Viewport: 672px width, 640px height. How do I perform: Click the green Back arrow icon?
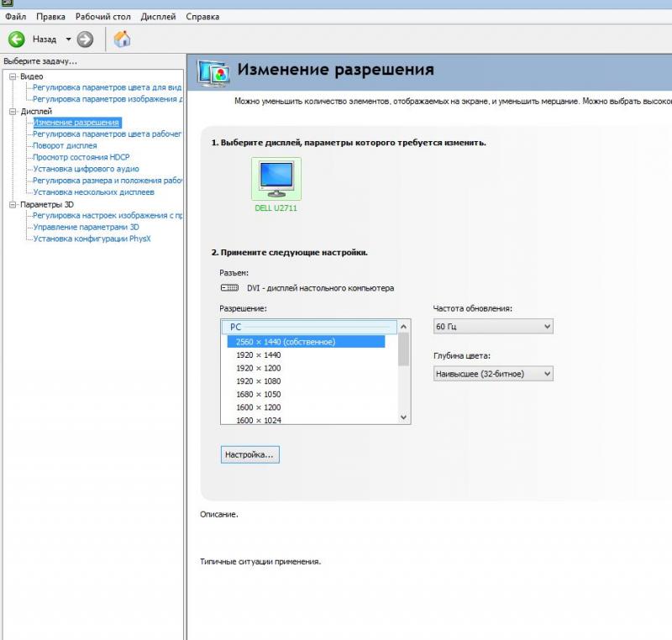coord(16,39)
